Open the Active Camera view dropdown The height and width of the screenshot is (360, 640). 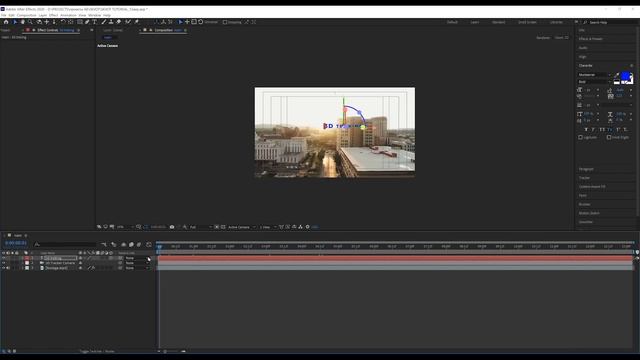242,227
